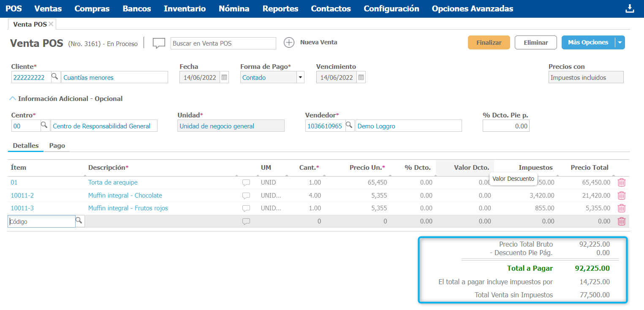The width and height of the screenshot is (644, 310).
Task: Delete the Torta de arequipe row
Action: coord(622,182)
